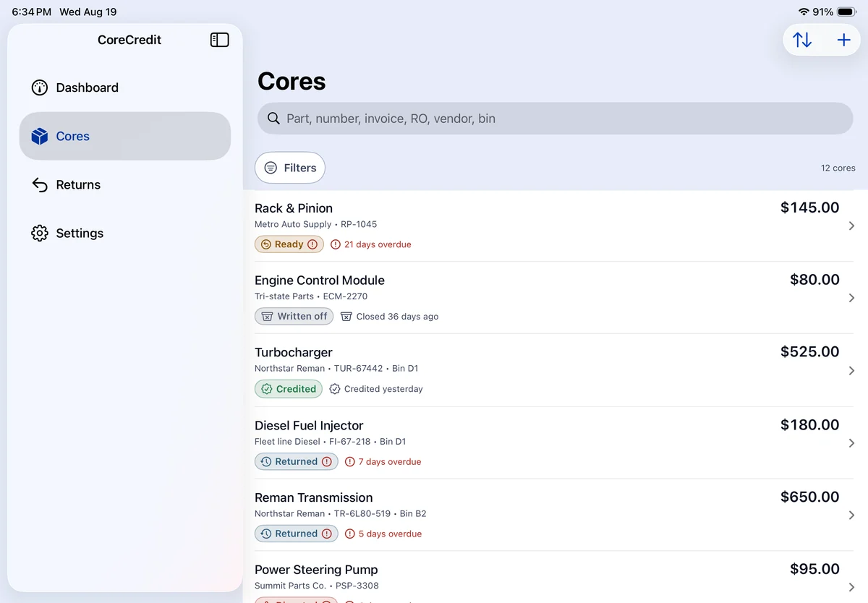868x603 pixels.
Task: Click Metro Auto Supply • RP-1045 text
Action: click(x=316, y=224)
